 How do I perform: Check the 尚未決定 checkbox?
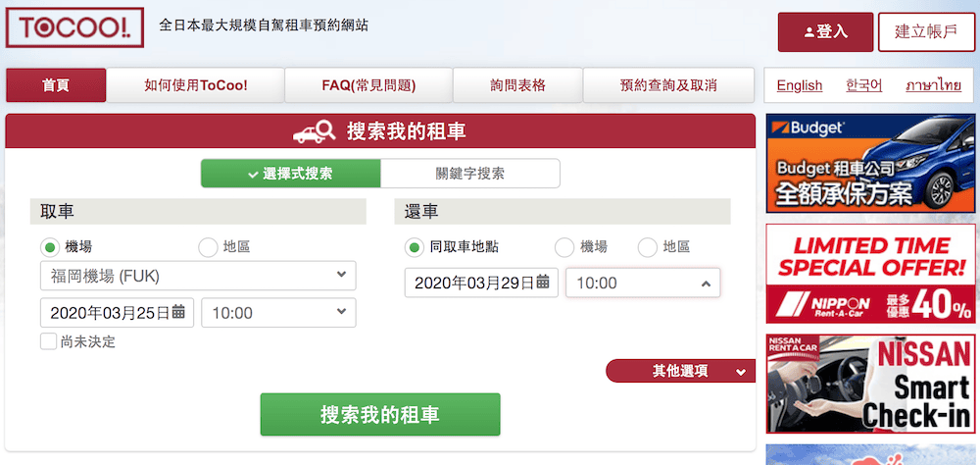pos(48,341)
